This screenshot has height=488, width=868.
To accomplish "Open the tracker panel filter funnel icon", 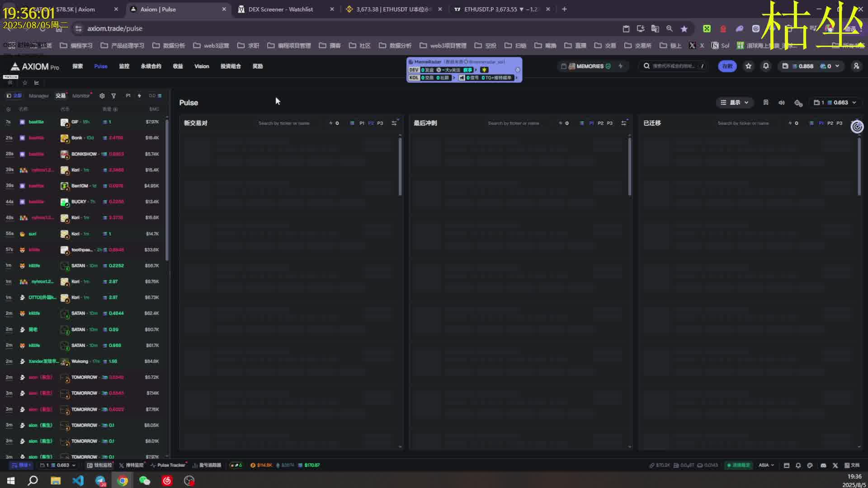I will coord(114,96).
